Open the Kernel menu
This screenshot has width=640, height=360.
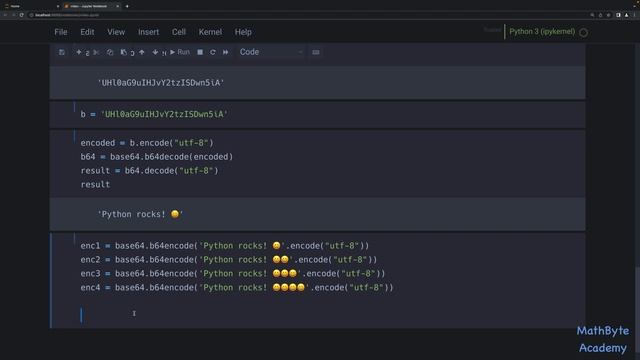point(210,32)
